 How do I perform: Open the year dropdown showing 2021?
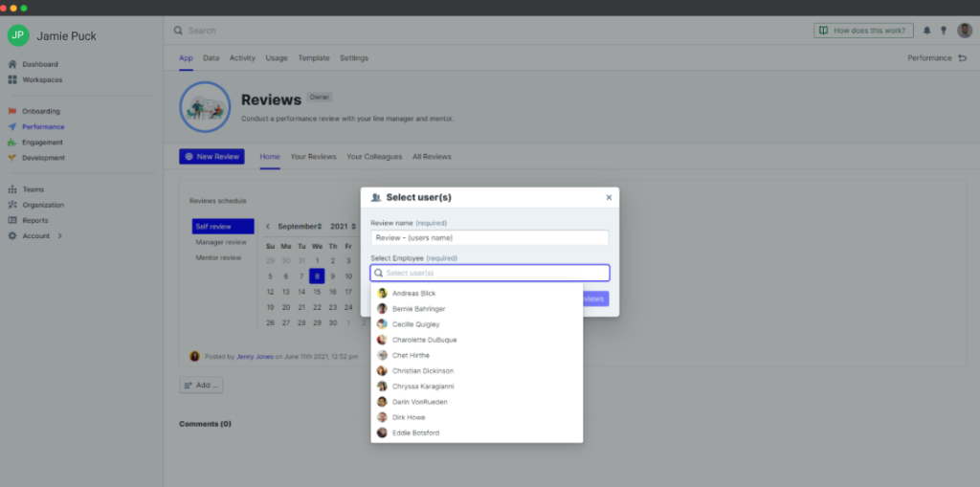pos(344,227)
